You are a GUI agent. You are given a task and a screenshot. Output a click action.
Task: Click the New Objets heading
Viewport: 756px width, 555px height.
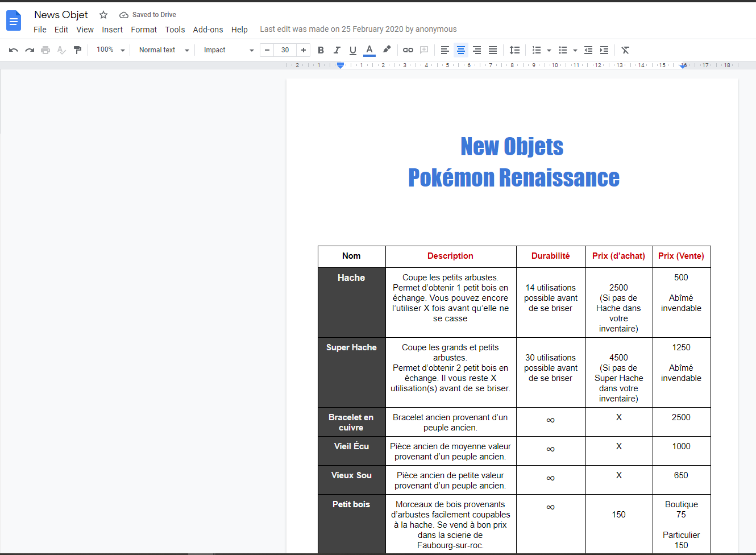tap(512, 147)
